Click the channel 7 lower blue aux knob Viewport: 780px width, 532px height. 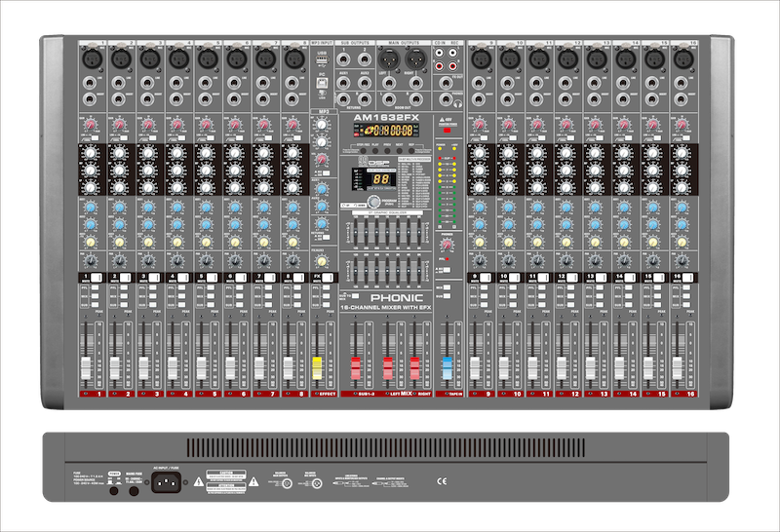click(x=263, y=225)
